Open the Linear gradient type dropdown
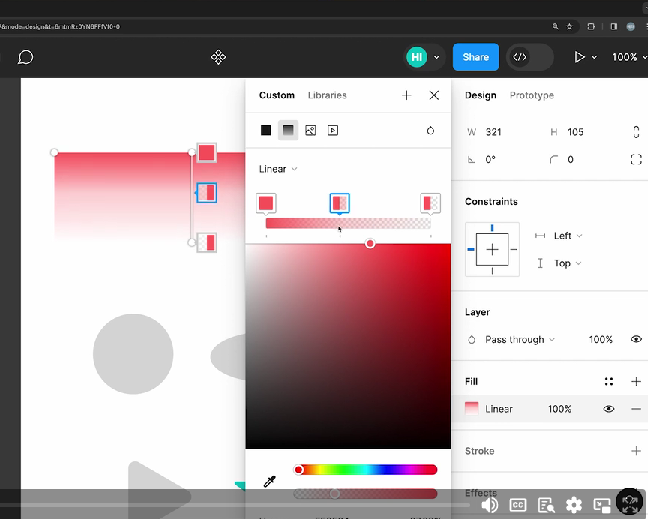 coord(278,169)
